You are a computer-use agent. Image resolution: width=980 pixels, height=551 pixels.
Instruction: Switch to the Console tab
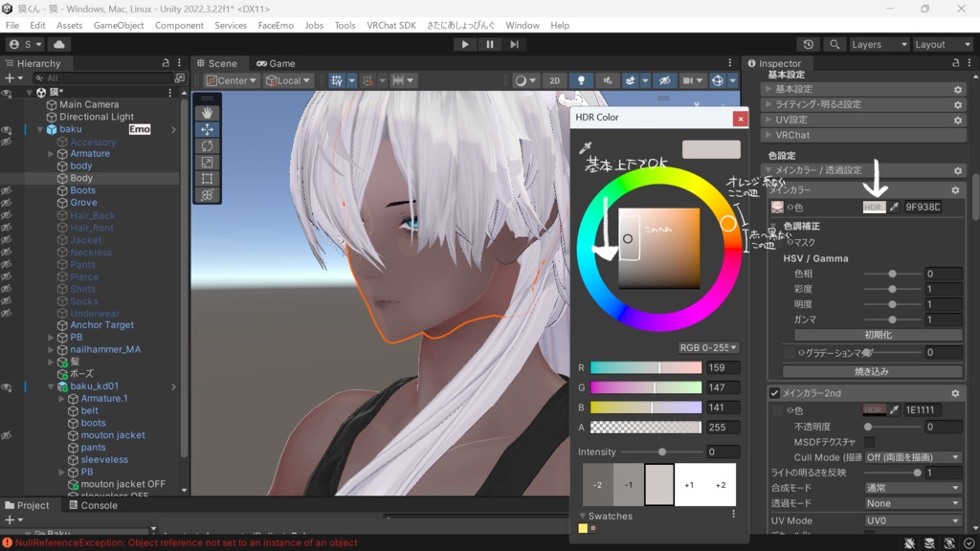[x=92, y=505]
